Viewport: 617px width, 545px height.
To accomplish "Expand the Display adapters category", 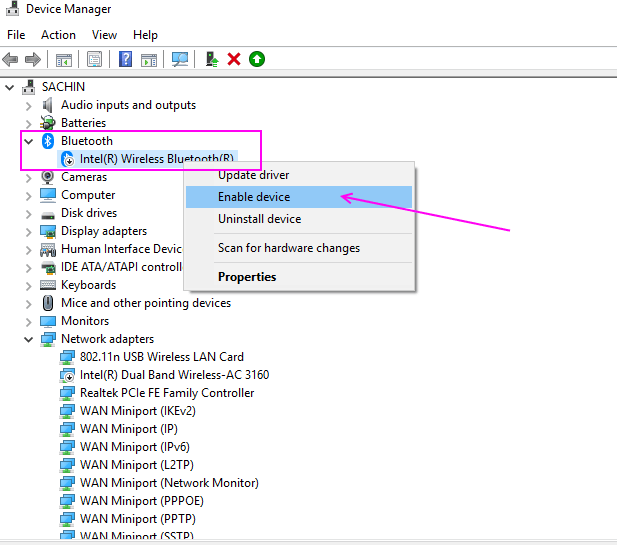I will [x=28, y=232].
